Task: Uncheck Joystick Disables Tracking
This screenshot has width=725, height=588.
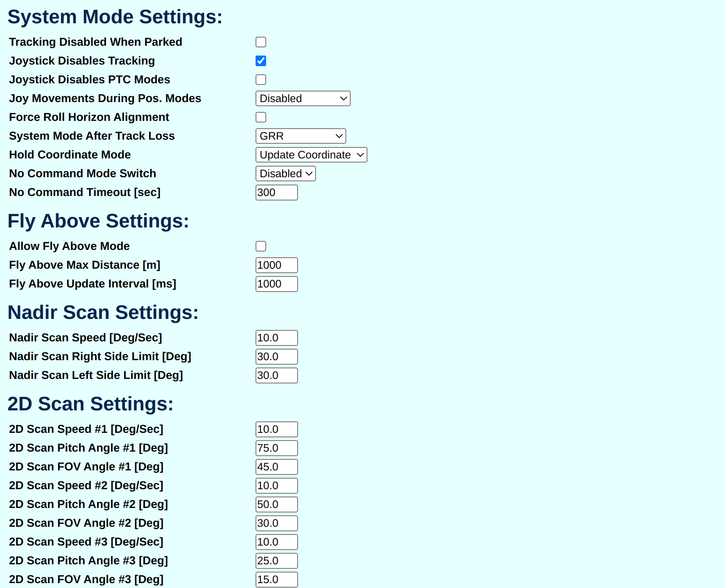Action: [x=261, y=61]
